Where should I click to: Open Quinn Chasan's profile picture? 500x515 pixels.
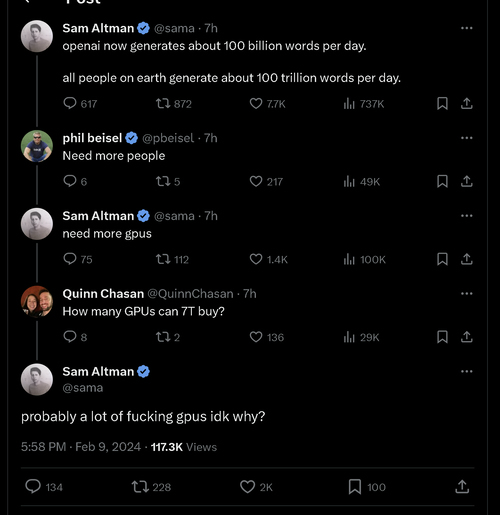click(37, 302)
